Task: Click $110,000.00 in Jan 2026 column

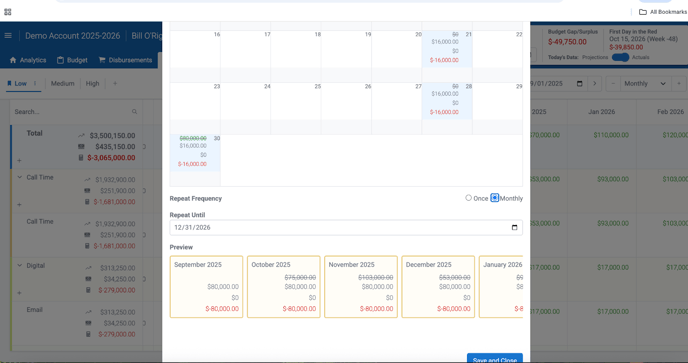Action: pos(611,135)
